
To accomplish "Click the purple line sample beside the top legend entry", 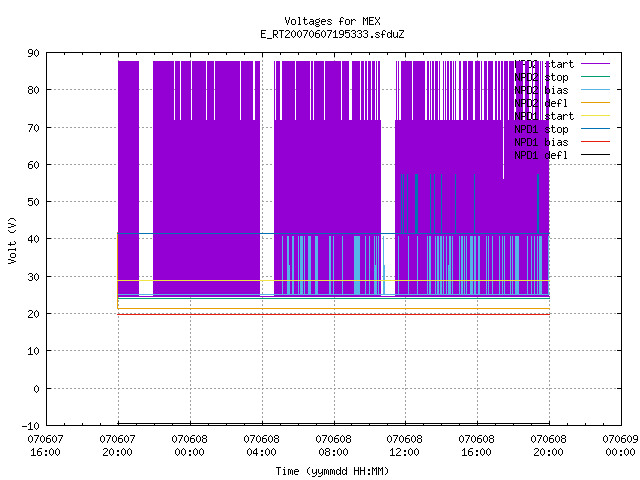I will coord(595,64).
